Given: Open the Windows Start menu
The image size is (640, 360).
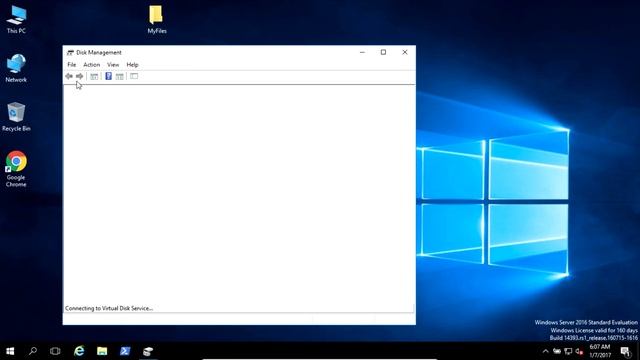Looking at the screenshot, I should pos(10,351).
